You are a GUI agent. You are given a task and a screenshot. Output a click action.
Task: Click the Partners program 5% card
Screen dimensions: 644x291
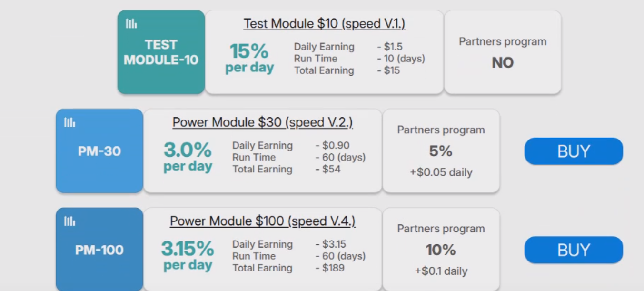click(441, 151)
